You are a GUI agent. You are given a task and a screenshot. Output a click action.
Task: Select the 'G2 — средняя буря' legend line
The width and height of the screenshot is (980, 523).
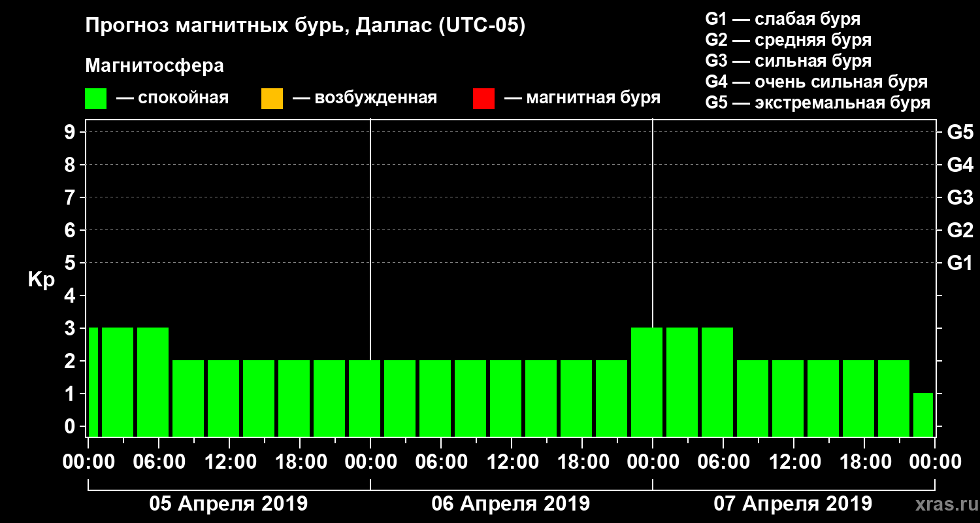(789, 40)
